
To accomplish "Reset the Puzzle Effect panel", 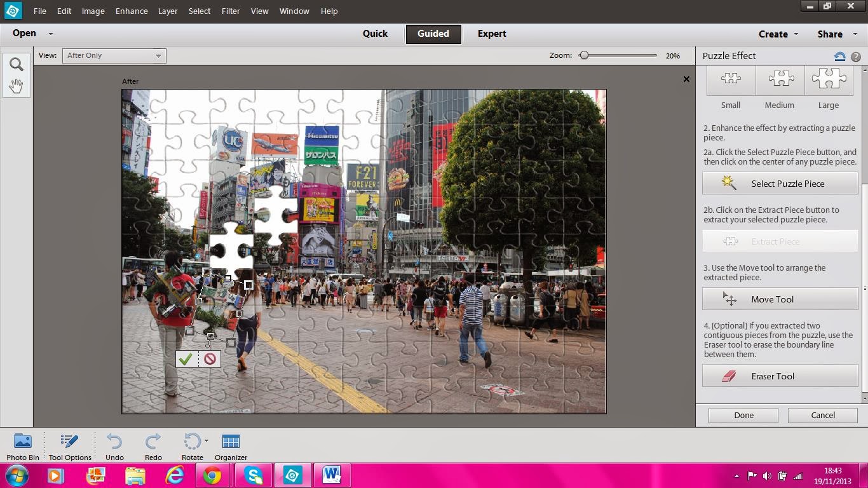I will click(x=839, y=57).
